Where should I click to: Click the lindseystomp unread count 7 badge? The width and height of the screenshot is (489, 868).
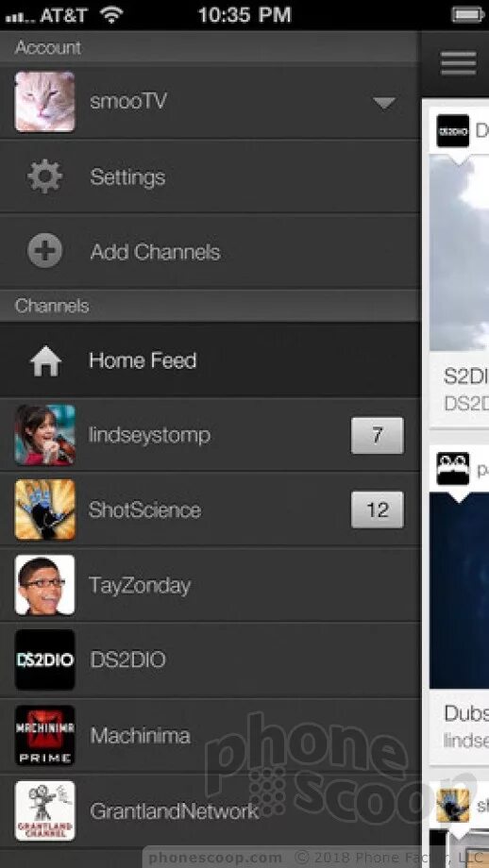click(378, 436)
